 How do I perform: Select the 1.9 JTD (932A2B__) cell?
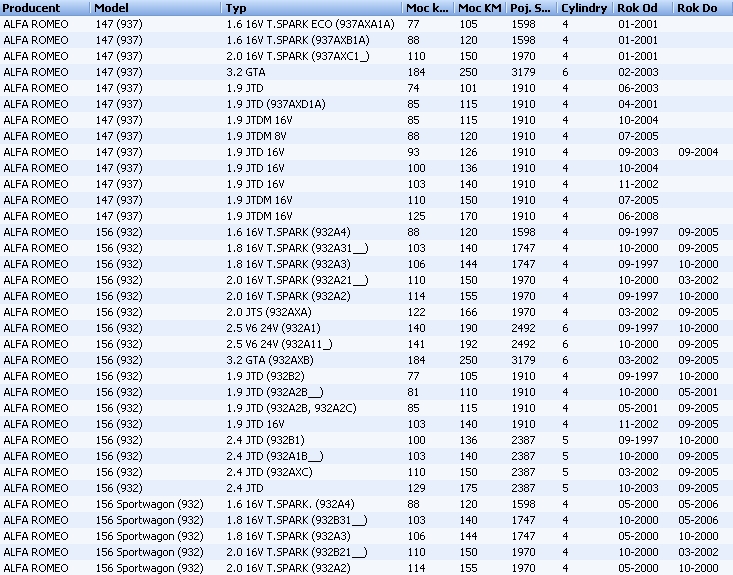point(275,392)
